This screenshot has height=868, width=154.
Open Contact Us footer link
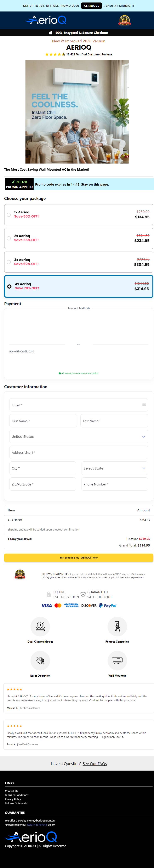coord(11,791)
